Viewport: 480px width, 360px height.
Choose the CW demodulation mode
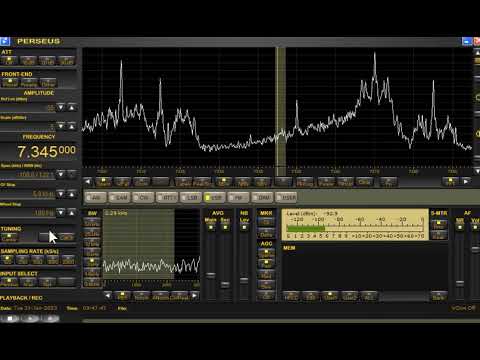144,197
